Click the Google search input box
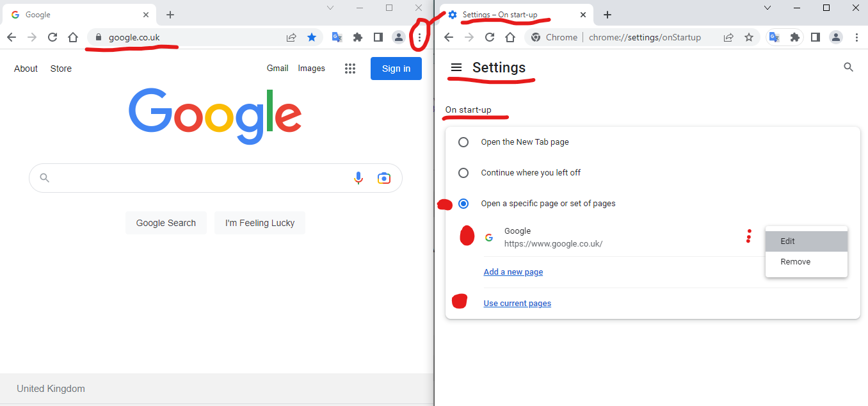The height and width of the screenshot is (406, 868). (216, 178)
